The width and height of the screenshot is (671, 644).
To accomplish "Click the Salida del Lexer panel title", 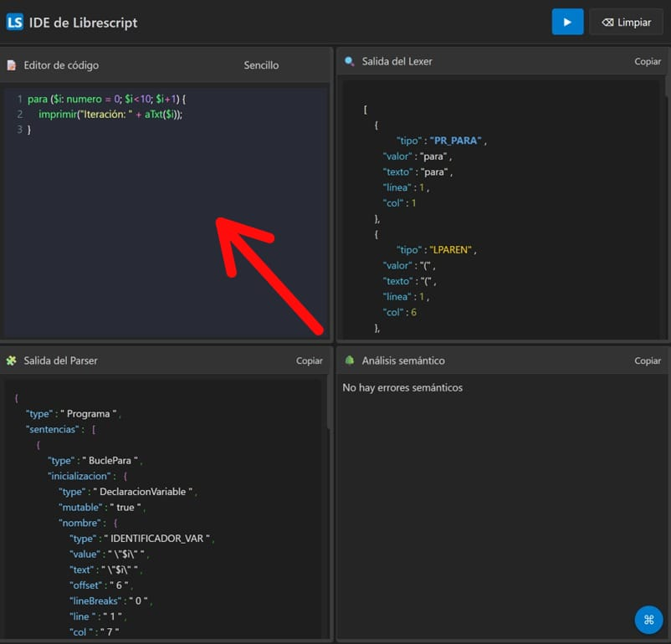I will pos(397,61).
